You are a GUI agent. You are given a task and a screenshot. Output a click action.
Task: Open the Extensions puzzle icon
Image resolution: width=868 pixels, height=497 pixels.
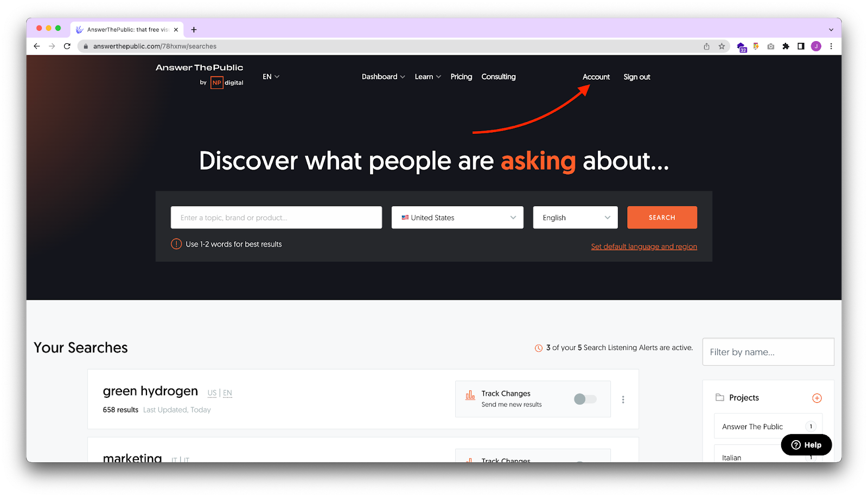click(x=786, y=46)
